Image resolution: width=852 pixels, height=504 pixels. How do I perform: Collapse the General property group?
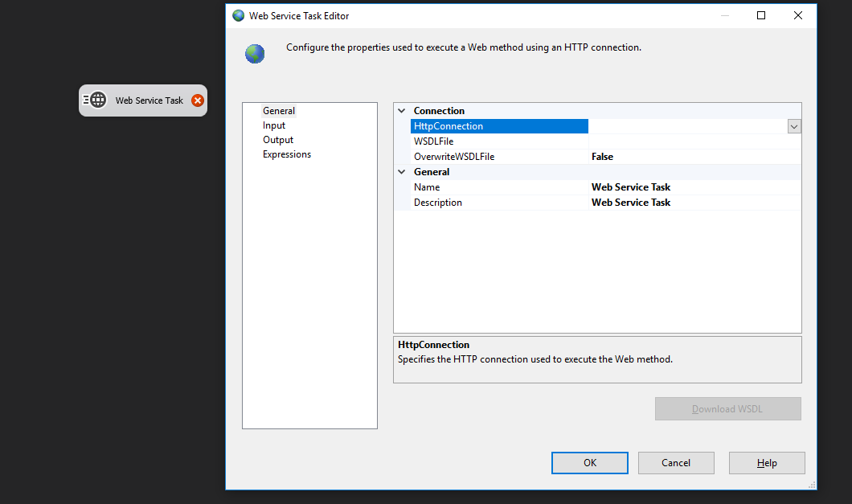[x=402, y=172]
